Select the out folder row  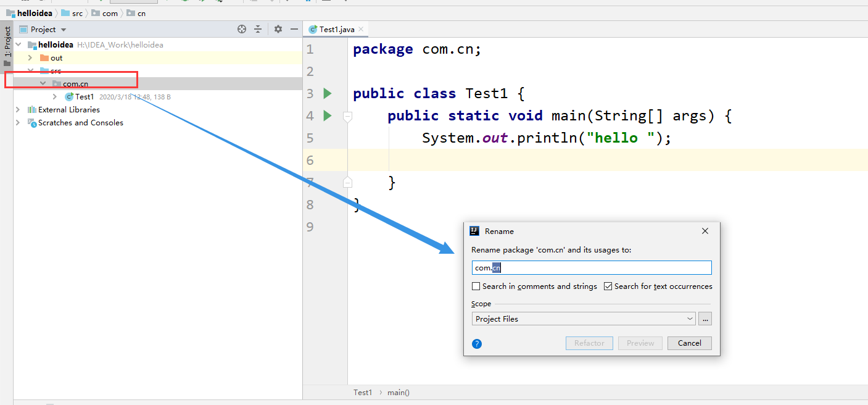click(158, 58)
